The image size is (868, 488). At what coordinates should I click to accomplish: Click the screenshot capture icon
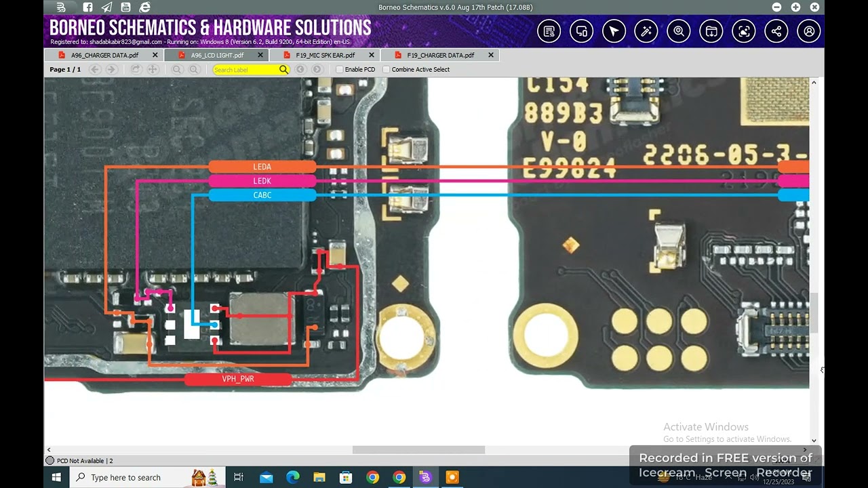coord(744,31)
